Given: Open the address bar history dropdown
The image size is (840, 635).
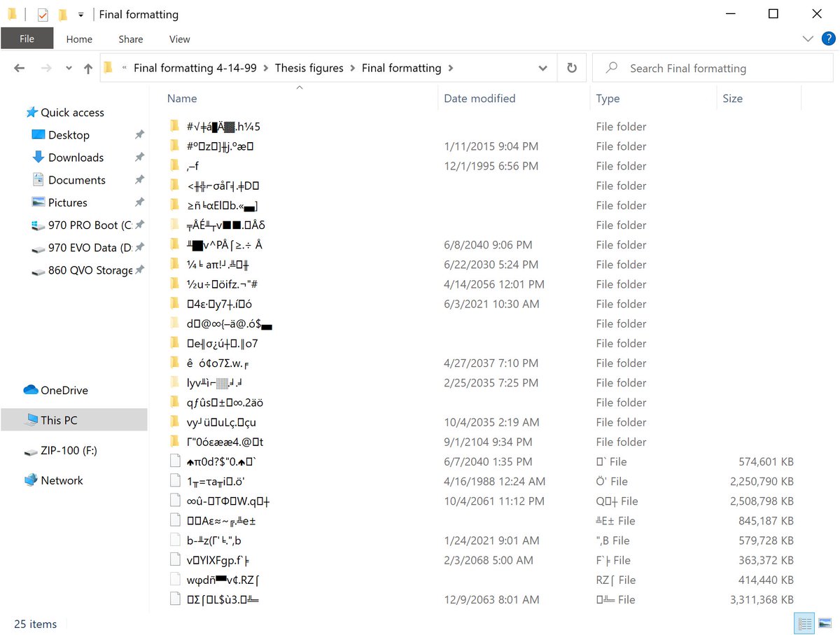Looking at the screenshot, I should 542,68.
